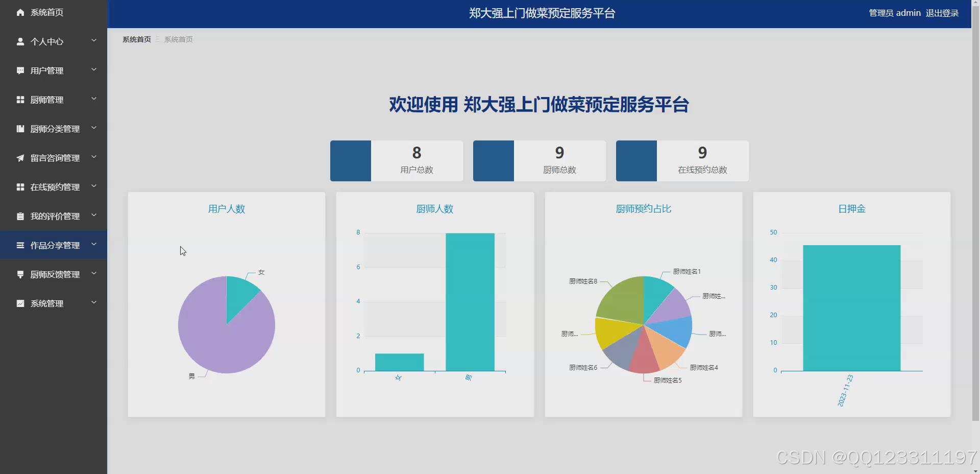Expand the 在线预约管理 menu
This screenshot has height=474, width=980.
tap(54, 187)
